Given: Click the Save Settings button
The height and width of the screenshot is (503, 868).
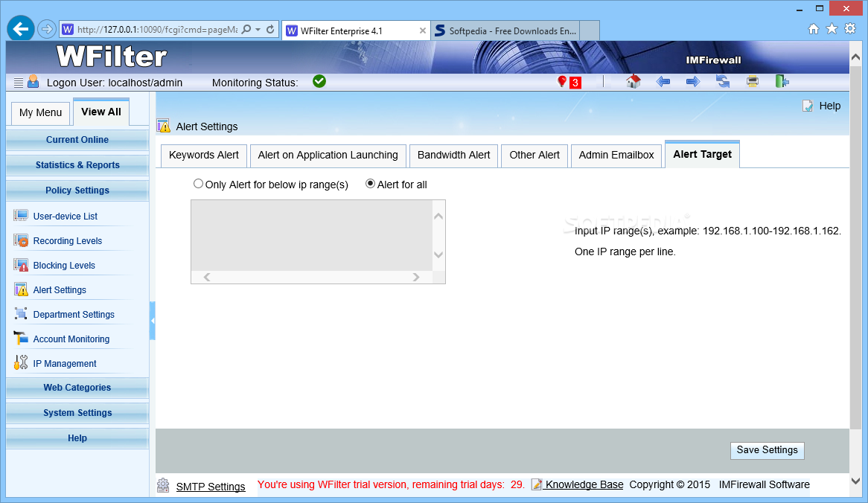Looking at the screenshot, I should 767,450.
